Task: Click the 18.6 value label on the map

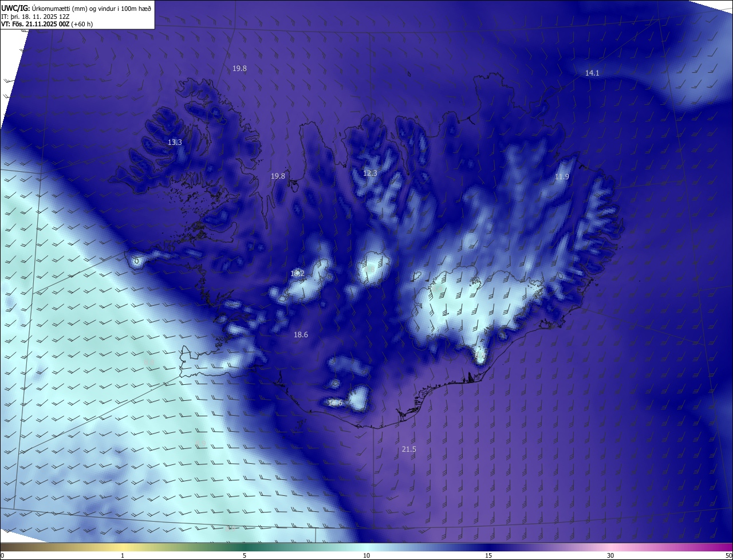Action: coord(301,335)
